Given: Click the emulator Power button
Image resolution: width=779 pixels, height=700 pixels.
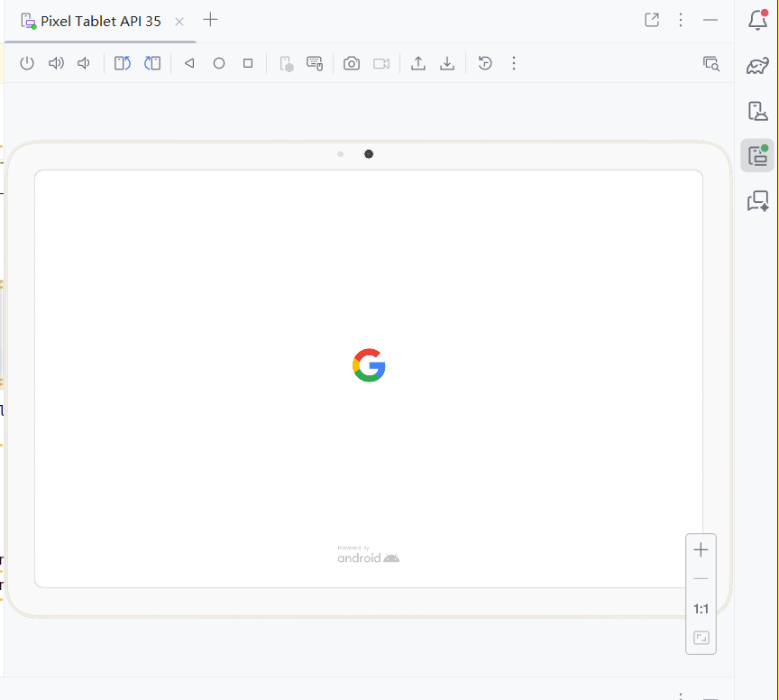Looking at the screenshot, I should [27, 63].
